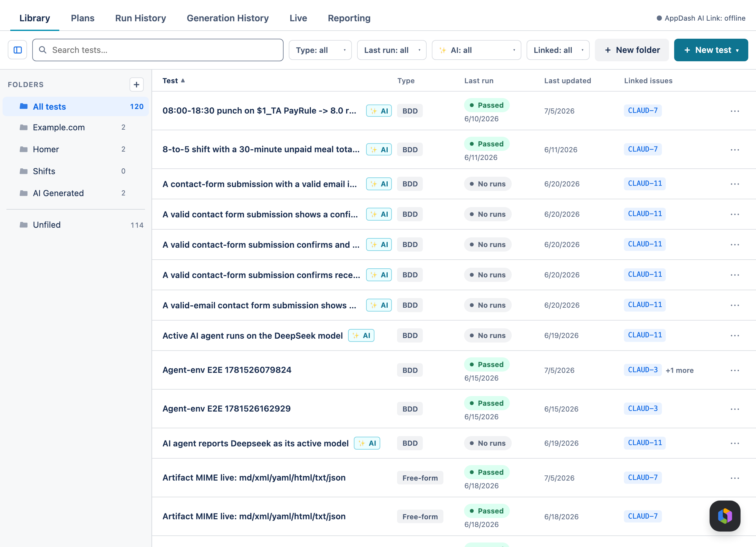Screen dimensions: 756x547
Task: Open row menu for Agent-env E2E 1781526079824
Action: click(735, 370)
